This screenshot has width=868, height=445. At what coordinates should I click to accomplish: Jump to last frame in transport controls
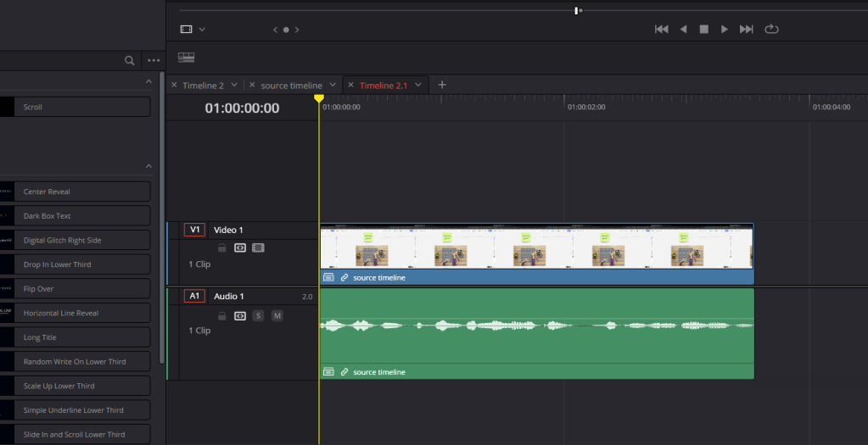746,30
